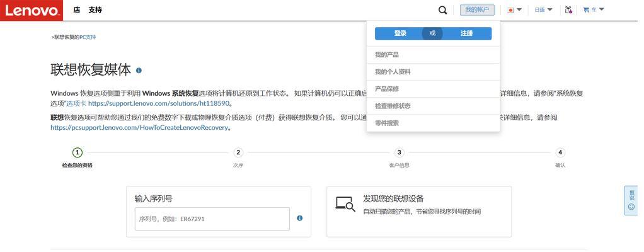Screen dimensions: 644x252
Task: Expand the 日语 language dropdown
Action: click(x=543, y=10)
